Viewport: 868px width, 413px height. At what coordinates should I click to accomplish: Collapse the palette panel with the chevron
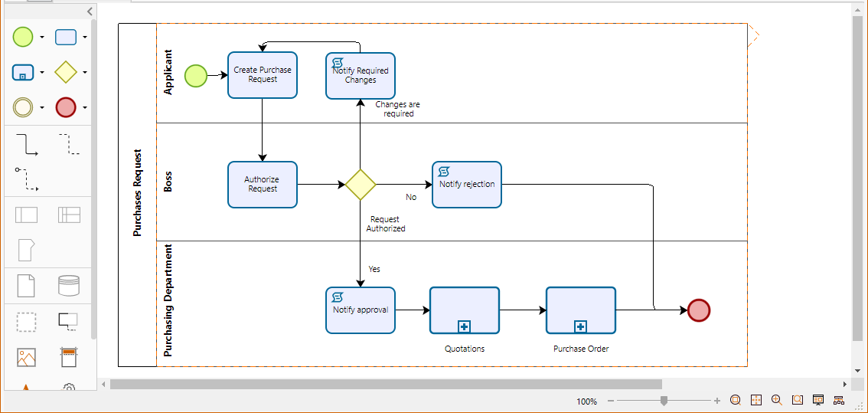coord(90,11)
